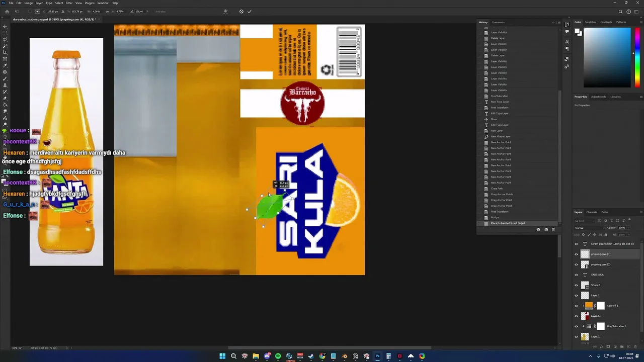Select the Frame tool

pos(5,59)
